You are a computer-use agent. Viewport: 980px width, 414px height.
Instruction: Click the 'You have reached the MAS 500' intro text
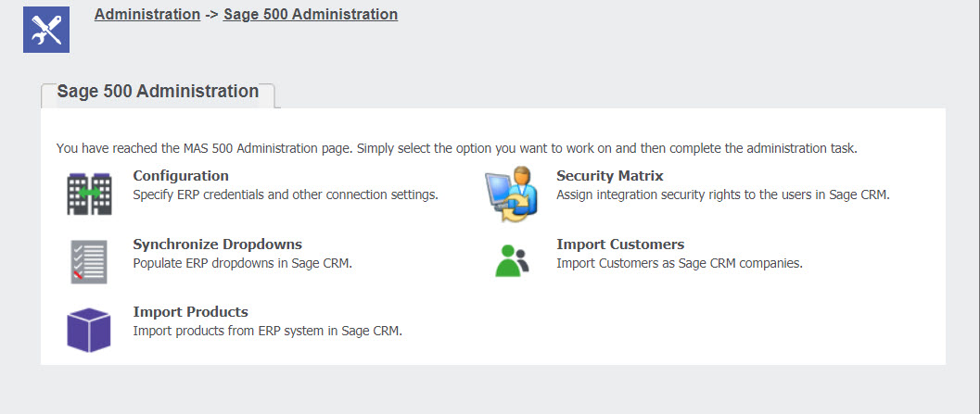point(457,148)
